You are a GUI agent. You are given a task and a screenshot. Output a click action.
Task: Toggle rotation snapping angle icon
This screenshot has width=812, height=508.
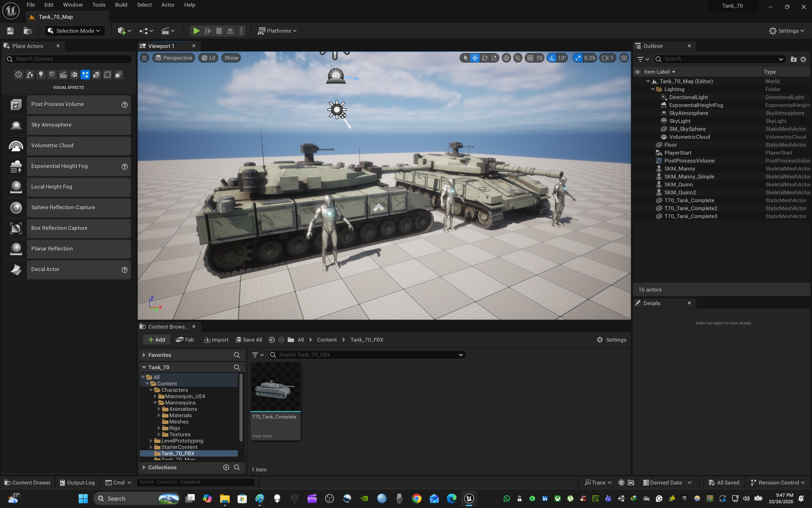click(x=552, y=58)
